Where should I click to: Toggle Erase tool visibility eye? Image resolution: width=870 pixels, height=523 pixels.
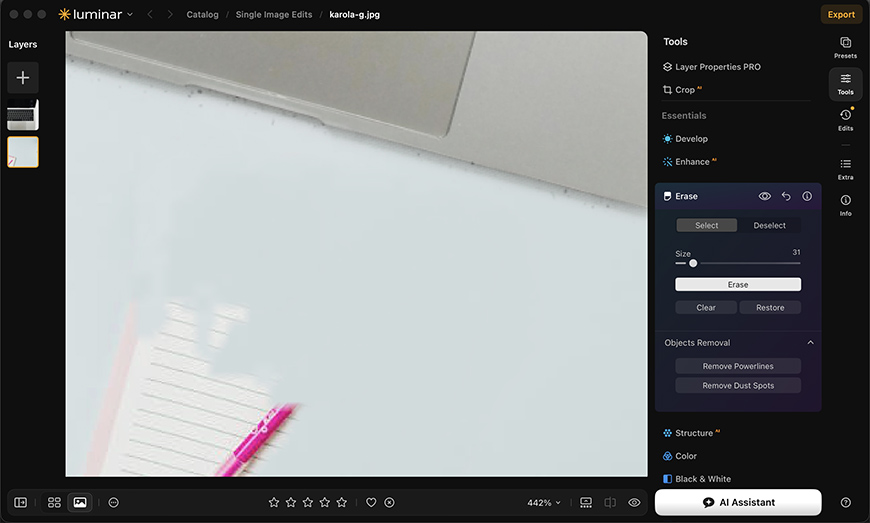[765, 196]
